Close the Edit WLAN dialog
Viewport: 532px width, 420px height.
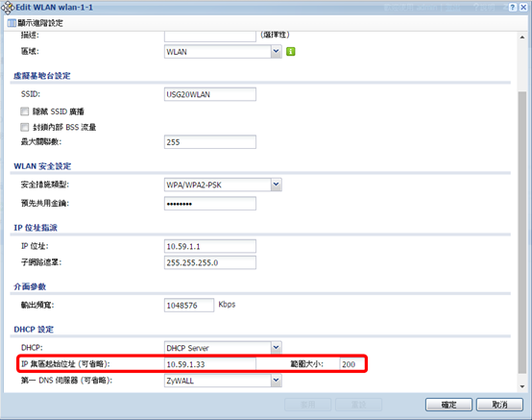pos(523,7)
